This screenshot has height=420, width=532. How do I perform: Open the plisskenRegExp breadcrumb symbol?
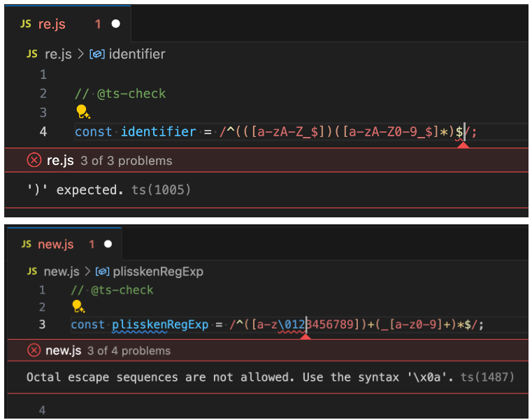[158, 271]
